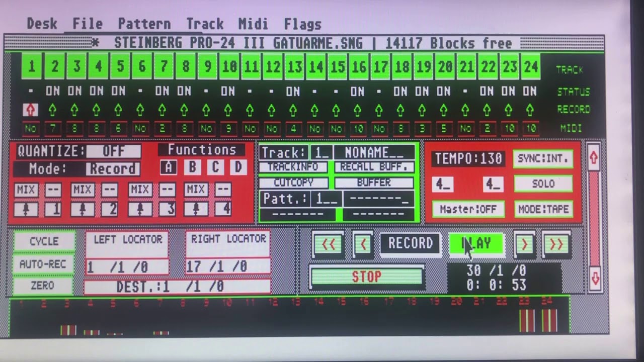Image resolution: width=644 pixels, height=362 pixels.
Task: Click the red down arrow on right scrollbar
Action: click(595, 278)
